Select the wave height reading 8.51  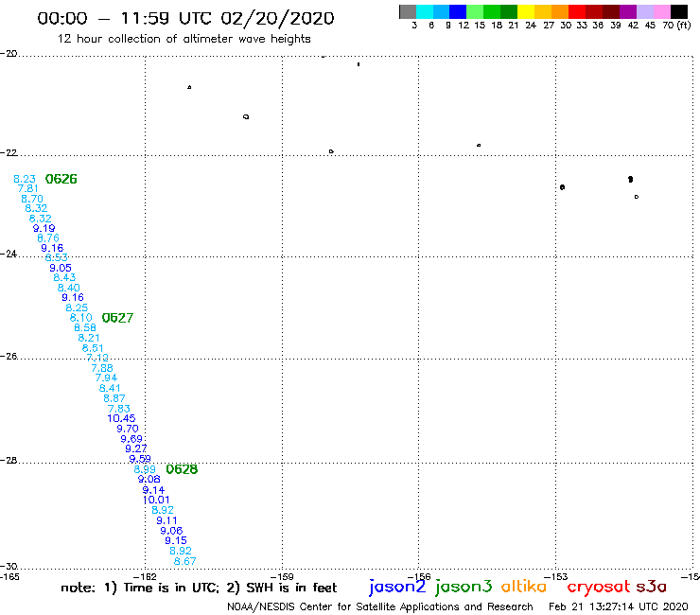[93, 348]
